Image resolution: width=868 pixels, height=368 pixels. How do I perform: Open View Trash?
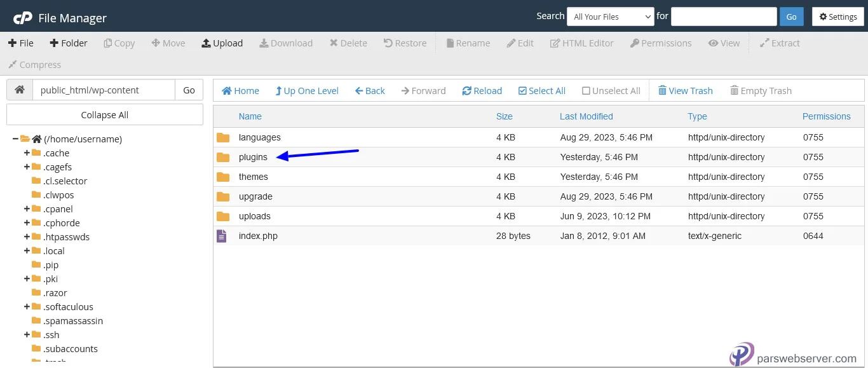coord(685,91)
